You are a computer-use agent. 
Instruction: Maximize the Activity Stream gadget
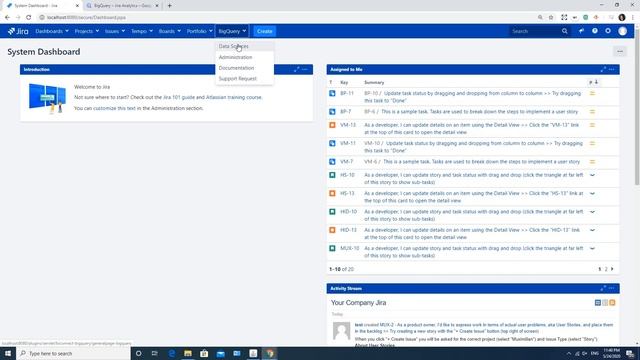(603, 288)
